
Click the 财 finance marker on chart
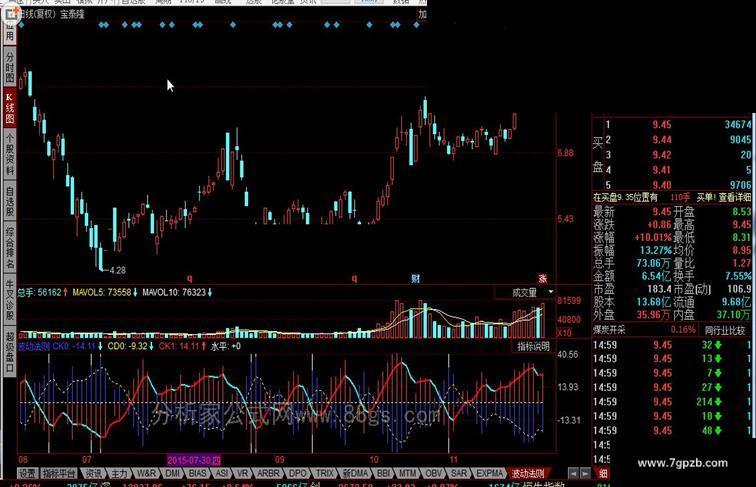pos(415,278)
